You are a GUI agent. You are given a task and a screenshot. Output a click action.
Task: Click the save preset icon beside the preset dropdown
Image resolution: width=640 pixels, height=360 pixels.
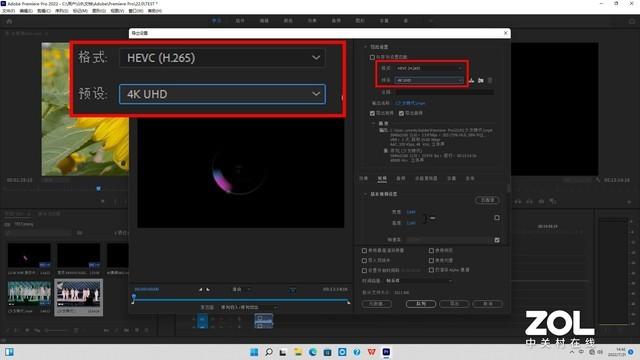pos(471,80)
